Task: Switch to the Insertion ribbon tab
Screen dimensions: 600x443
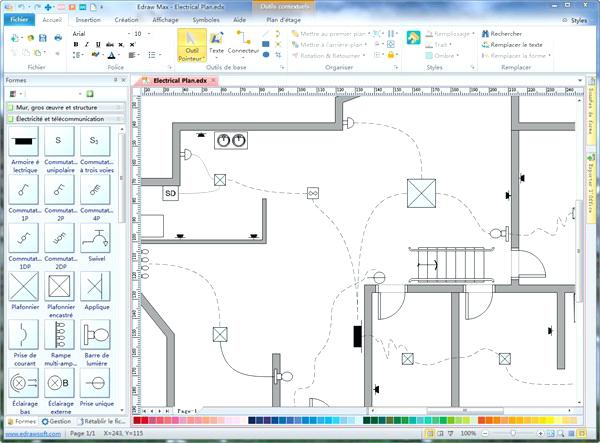Action: click(88, 20)
